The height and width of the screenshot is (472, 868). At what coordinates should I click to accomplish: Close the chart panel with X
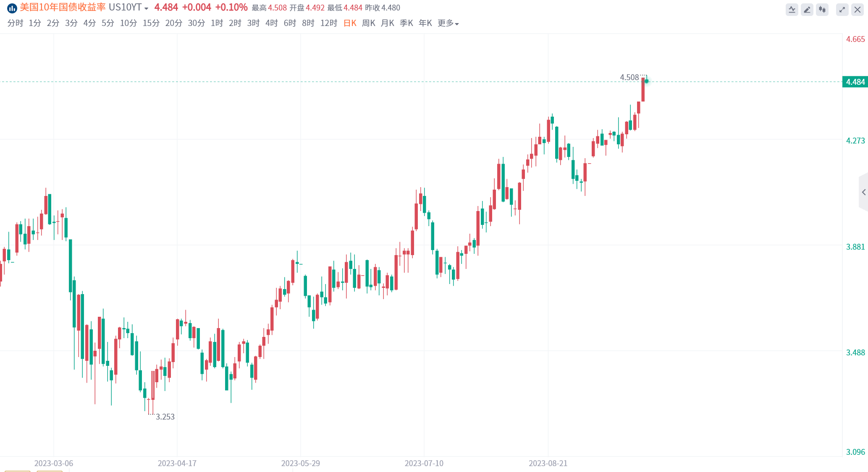[x=857, y=9]
